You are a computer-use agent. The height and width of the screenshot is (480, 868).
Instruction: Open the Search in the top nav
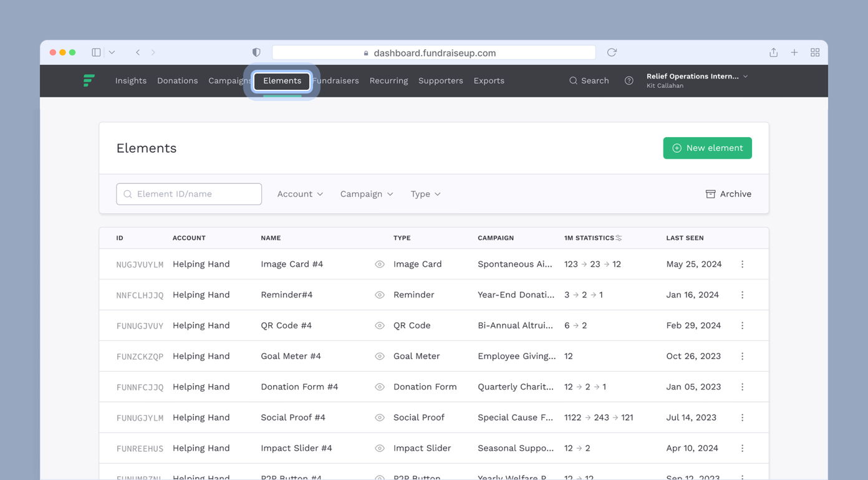pos(589,80)
